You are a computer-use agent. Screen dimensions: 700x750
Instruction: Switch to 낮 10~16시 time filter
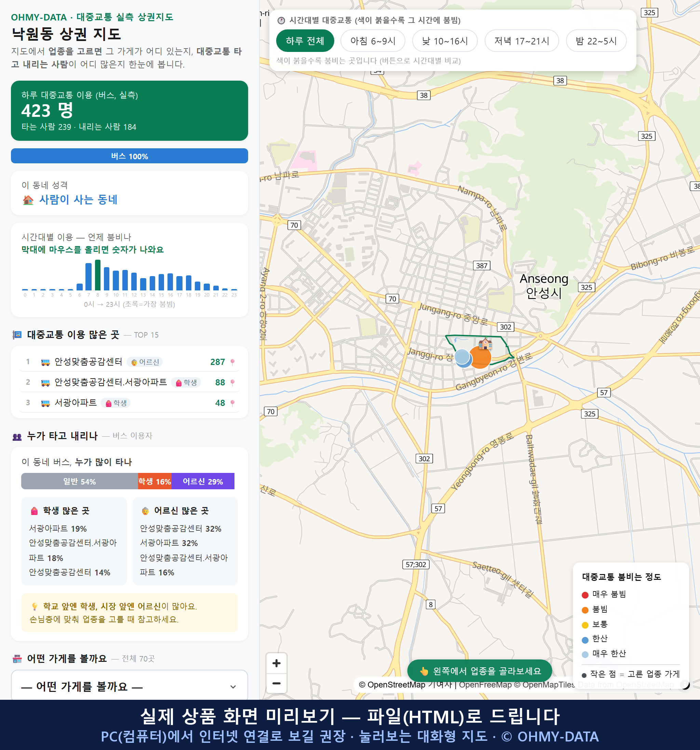pyautogui.click(x=445, y=41)
